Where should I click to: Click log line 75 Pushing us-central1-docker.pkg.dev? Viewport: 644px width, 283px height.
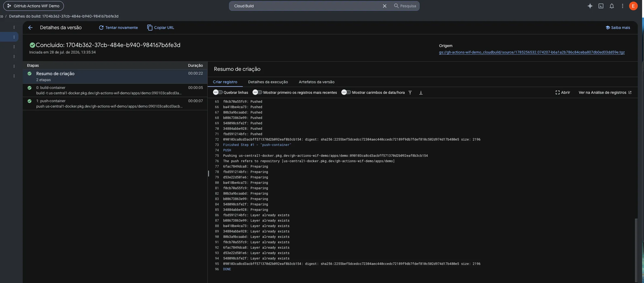tap(325, 156)
